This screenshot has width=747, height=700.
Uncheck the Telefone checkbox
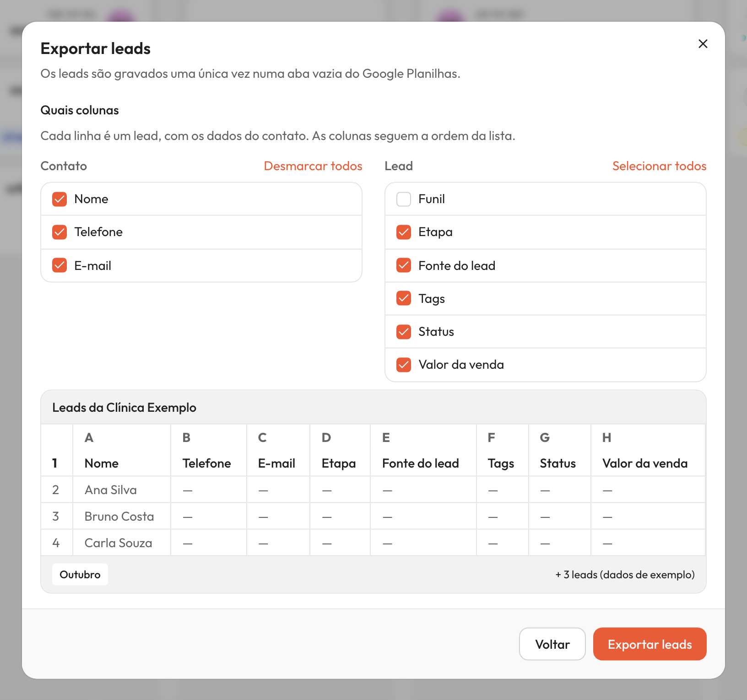pyautogui.click(x=60, y=232)
